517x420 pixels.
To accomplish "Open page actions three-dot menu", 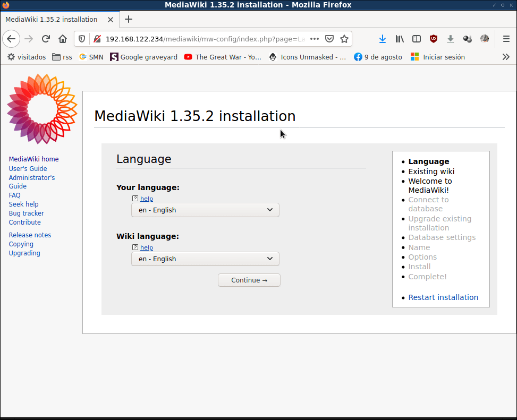I will pyautogui.click(x=315, y=39).
